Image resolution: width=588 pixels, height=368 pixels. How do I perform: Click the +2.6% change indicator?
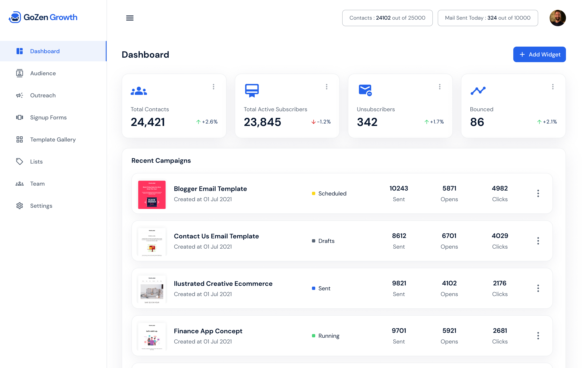click(207, 122)
